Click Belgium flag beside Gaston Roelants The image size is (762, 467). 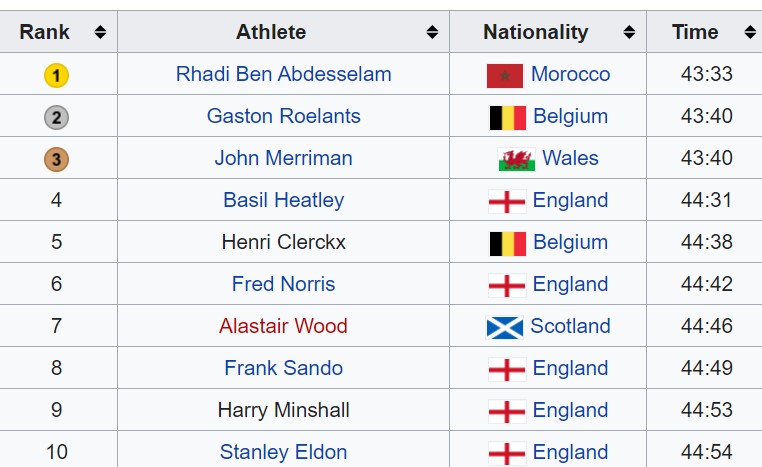click(x=507, y=118)
